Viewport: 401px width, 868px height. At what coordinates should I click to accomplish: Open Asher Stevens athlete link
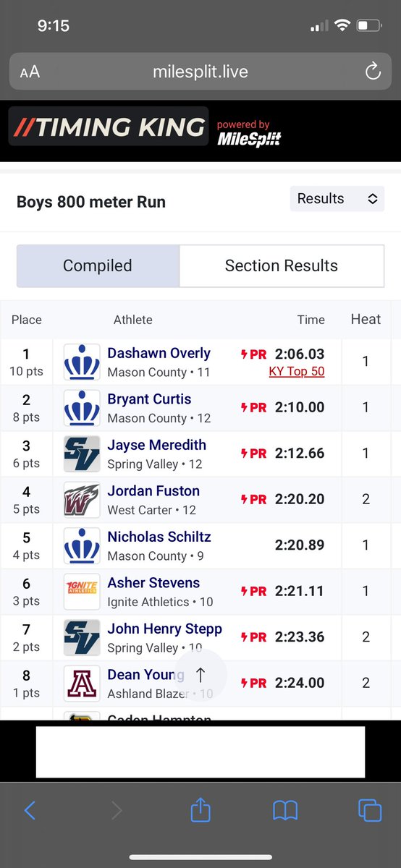point(153,582)
